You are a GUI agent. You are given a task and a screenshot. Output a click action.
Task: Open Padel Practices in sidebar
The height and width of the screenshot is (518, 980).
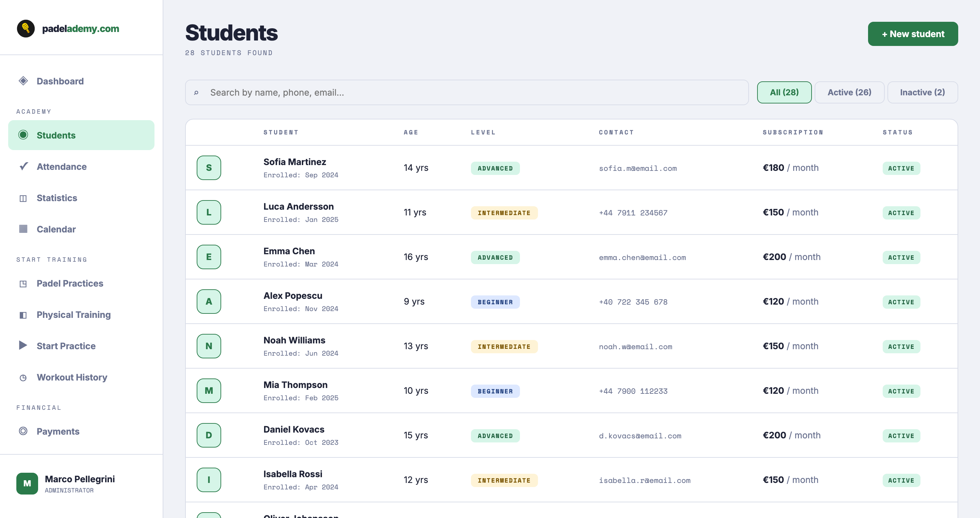click(x=70, y=284)
